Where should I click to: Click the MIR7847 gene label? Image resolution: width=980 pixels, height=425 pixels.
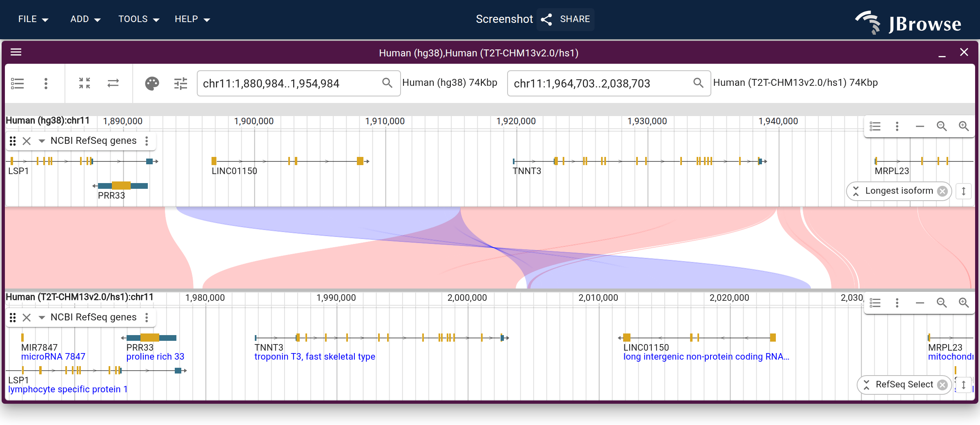(x=39, y=348)
